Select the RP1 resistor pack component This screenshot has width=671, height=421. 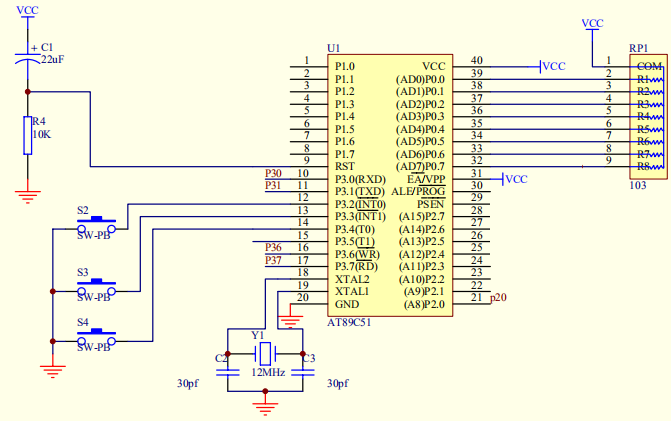point(648,116)
